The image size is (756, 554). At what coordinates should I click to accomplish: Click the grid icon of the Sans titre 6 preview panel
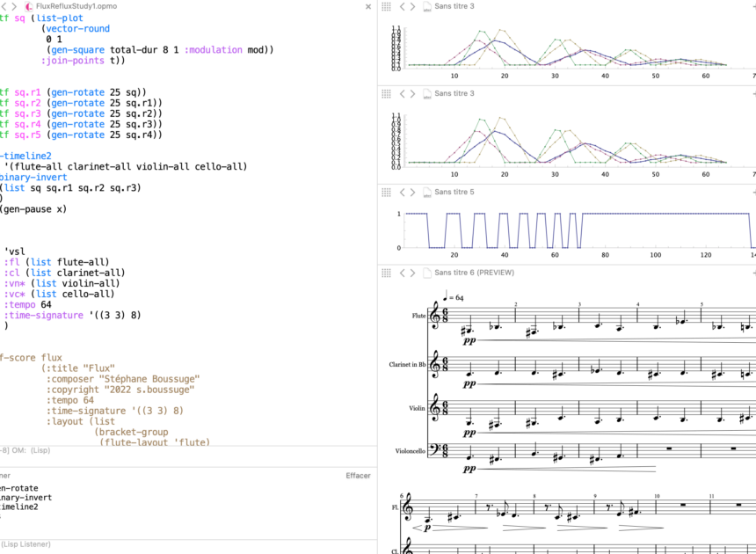385,273
